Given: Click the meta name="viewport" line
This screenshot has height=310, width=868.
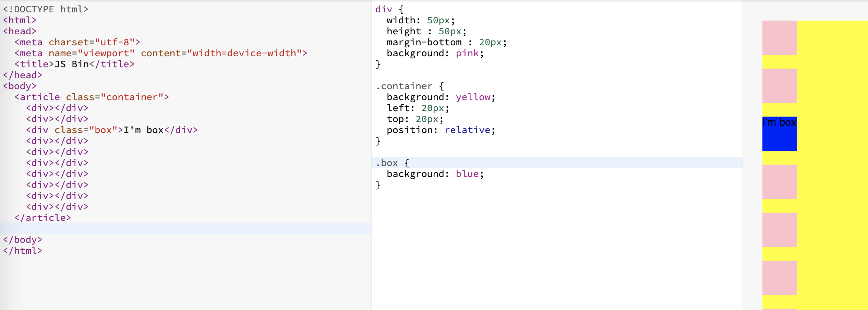Looking at the screenshot, I should pos(161,53).
